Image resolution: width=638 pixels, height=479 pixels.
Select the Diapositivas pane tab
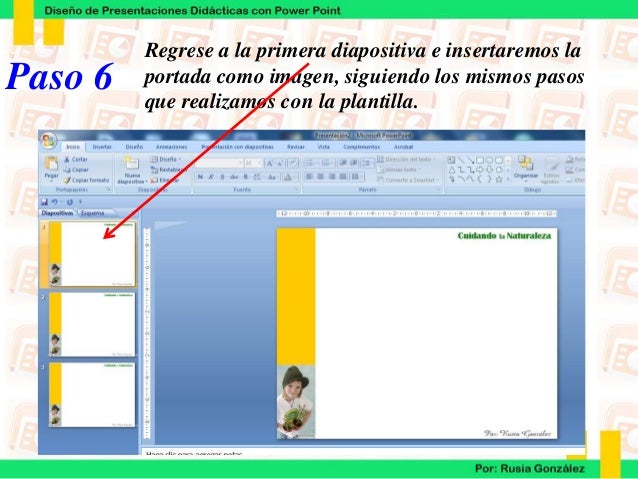pos(57,213)
